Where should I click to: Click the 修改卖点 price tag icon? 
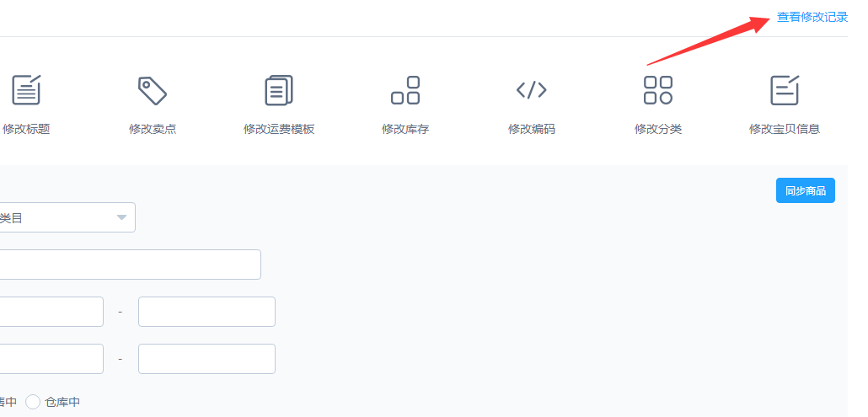click(153, 90)
